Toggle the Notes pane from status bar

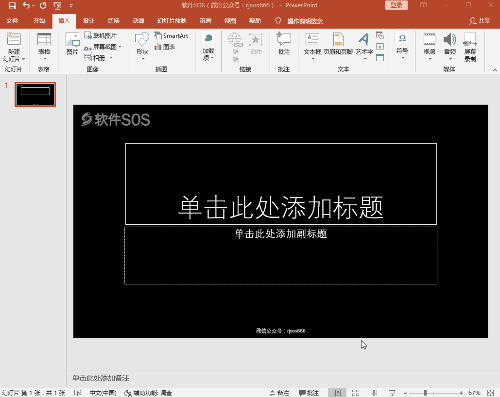(280, 393)
